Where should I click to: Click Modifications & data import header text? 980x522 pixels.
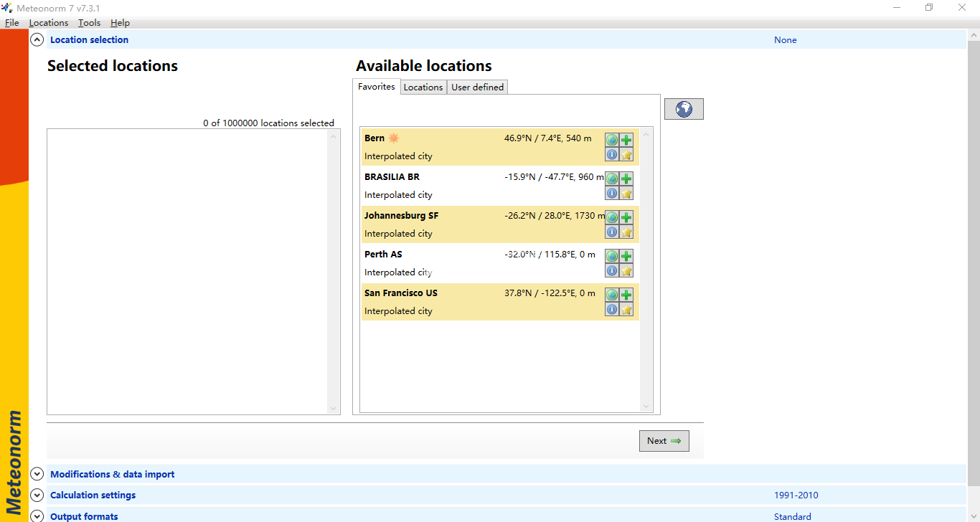pyautogui.click(x=113, y=474)
